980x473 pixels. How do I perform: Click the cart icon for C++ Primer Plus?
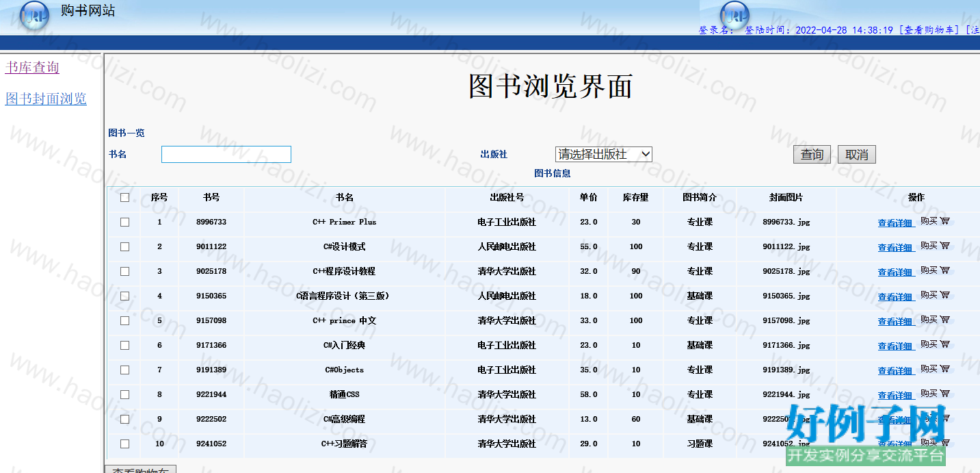[x=945, y=221]
